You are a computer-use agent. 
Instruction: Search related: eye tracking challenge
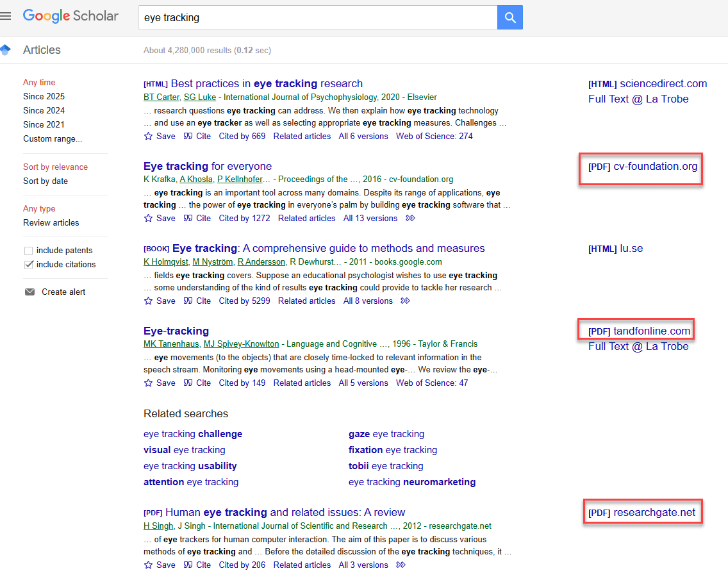tap(193, 434)
